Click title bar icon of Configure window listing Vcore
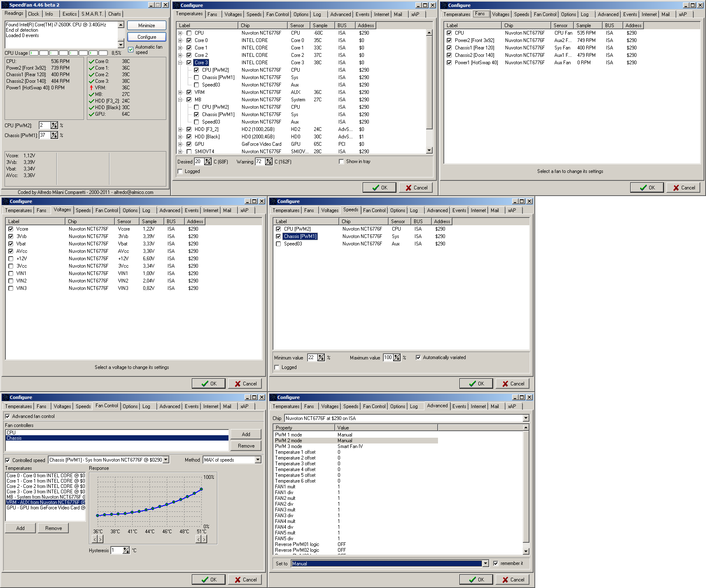706x588 pixels. 5,201
